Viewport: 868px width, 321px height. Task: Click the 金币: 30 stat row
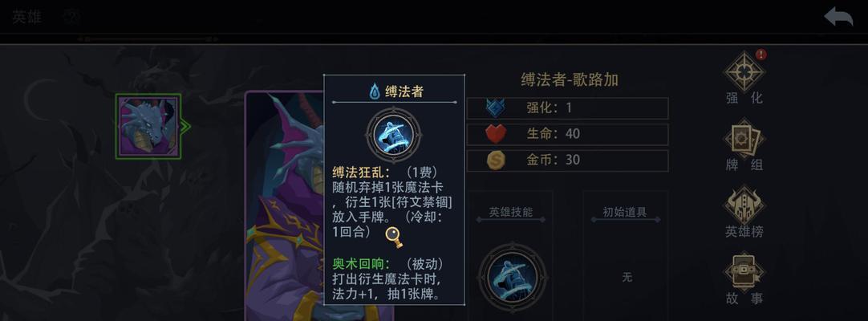567,160
